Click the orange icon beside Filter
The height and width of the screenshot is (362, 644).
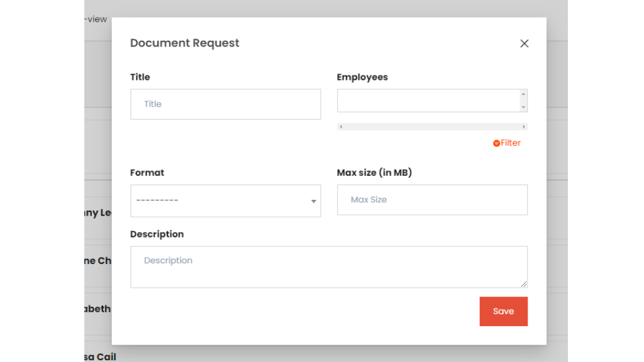coord(496,143)
